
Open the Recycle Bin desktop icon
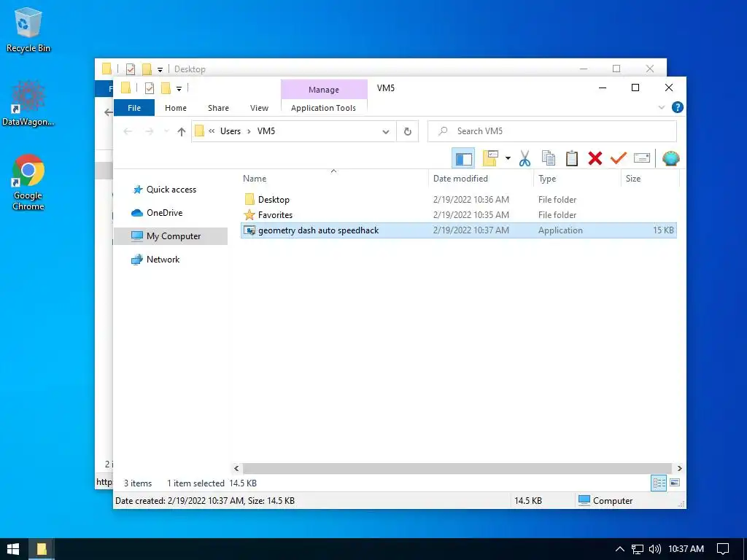coord(28,30)
